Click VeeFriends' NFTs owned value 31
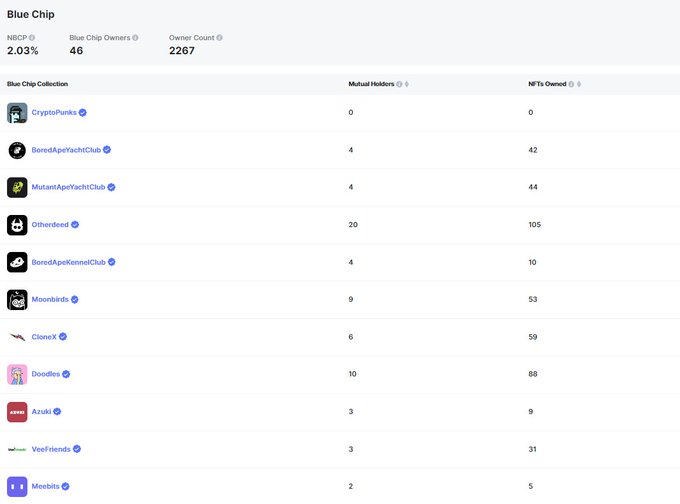 click(x=532, y=449)
